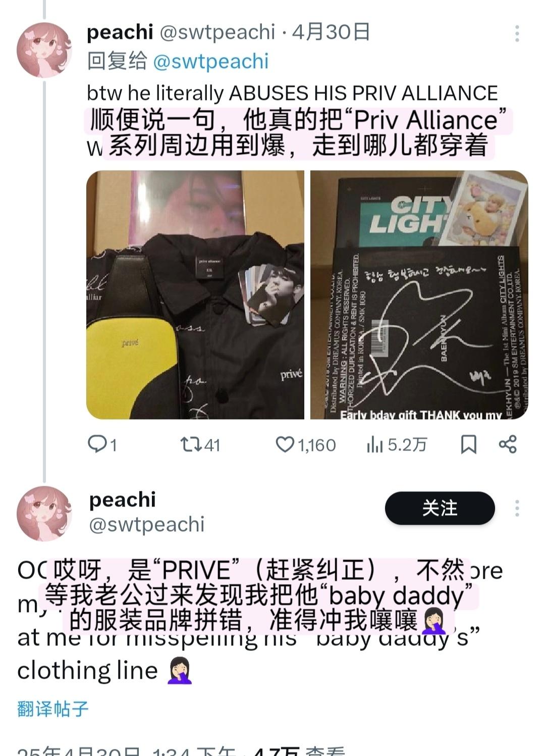This screenshot has height=756, width=545.
Task: Open peachi display name on first post
Action: [120, 32]
